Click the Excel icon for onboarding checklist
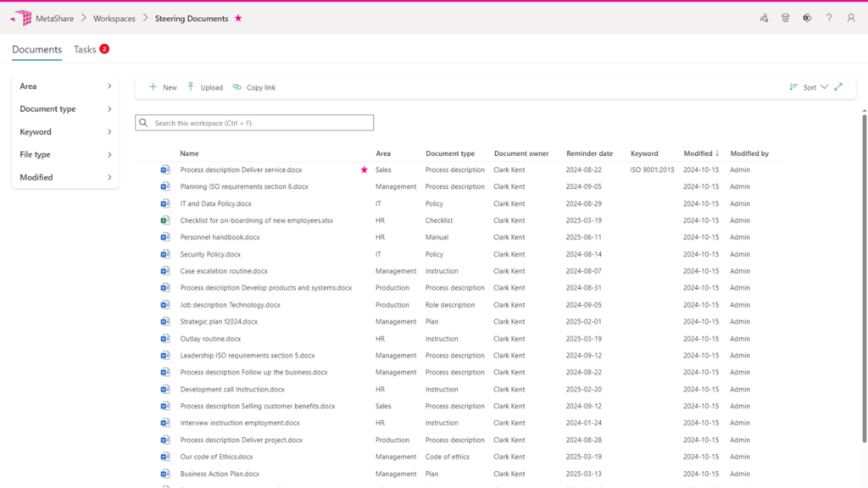The image size is (868, 488). pos(165,220)
